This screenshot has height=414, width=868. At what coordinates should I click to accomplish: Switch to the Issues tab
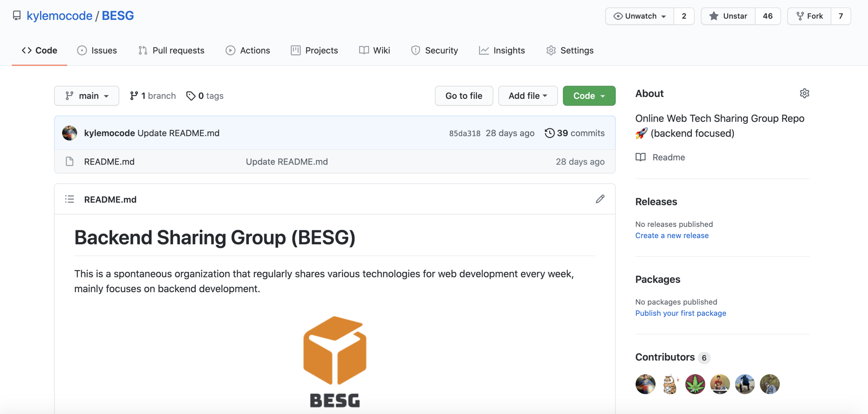coord(97,50)
